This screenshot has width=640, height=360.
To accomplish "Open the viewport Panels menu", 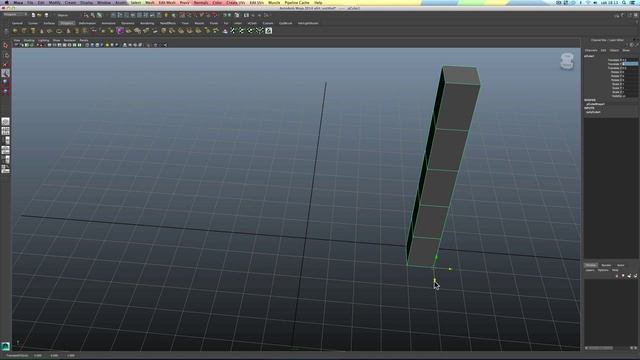I will point(84,40).
